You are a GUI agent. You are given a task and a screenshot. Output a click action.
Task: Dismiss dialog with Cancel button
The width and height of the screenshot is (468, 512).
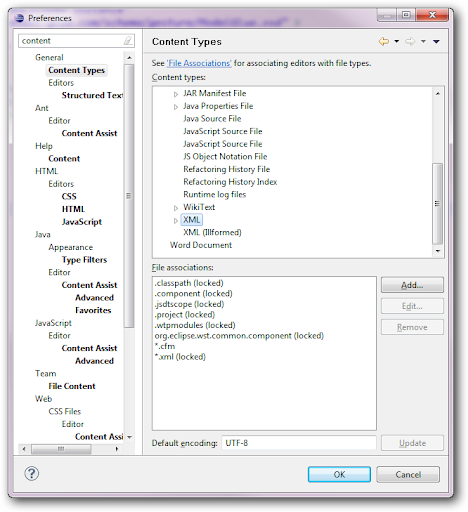pos(408,474)
